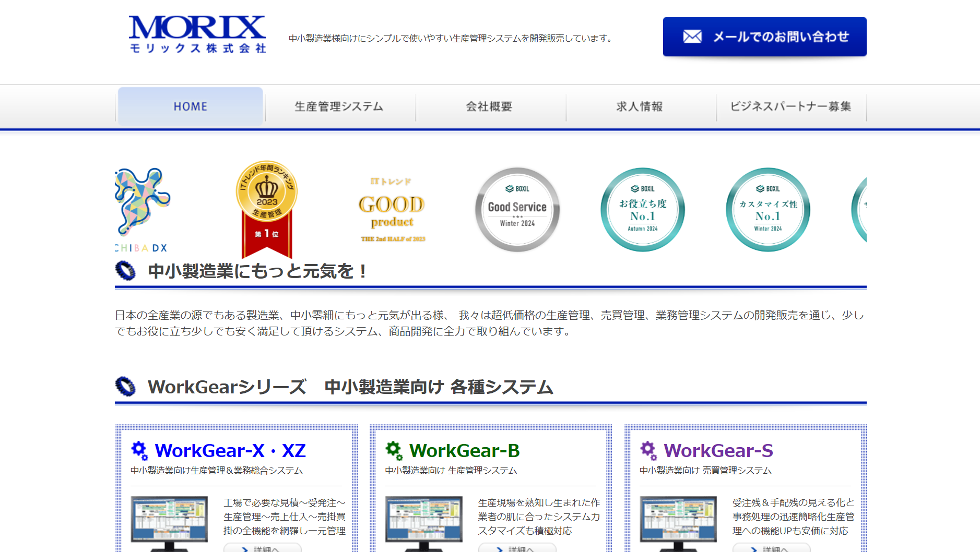Click the CHIBA DX badge
The width and height of the screenshot is (980, 552).
tap(142, 210)
